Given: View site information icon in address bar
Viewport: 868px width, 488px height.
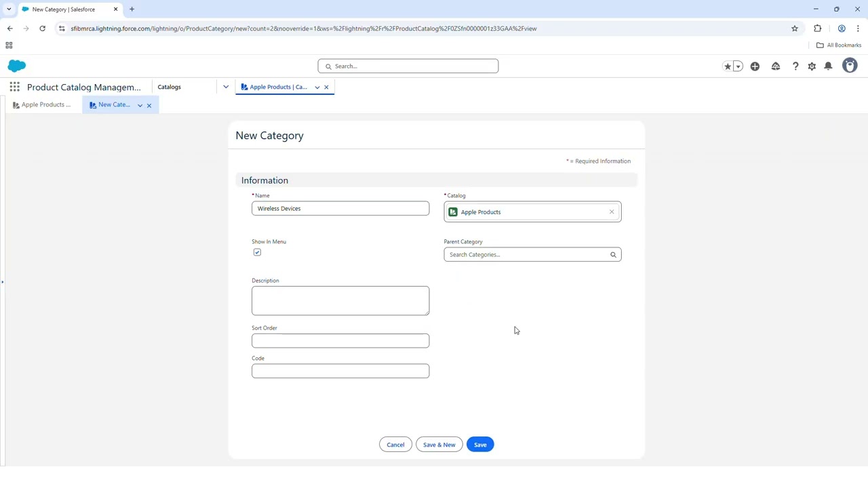Looking at the screenshot, I should (62, 28).
